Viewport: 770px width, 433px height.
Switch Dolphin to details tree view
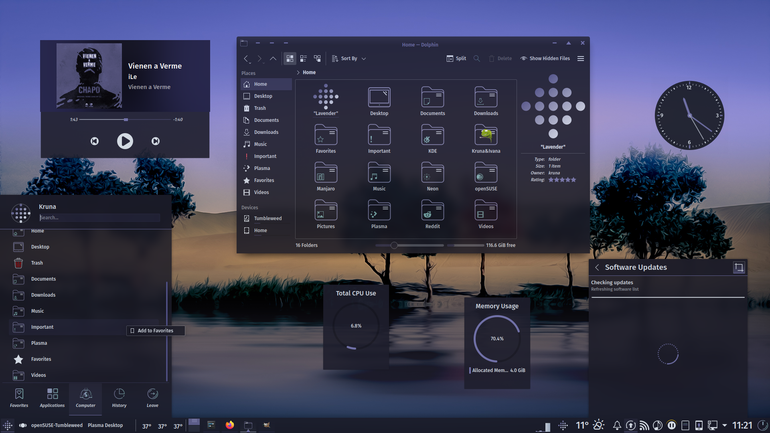tap(317, 58)
